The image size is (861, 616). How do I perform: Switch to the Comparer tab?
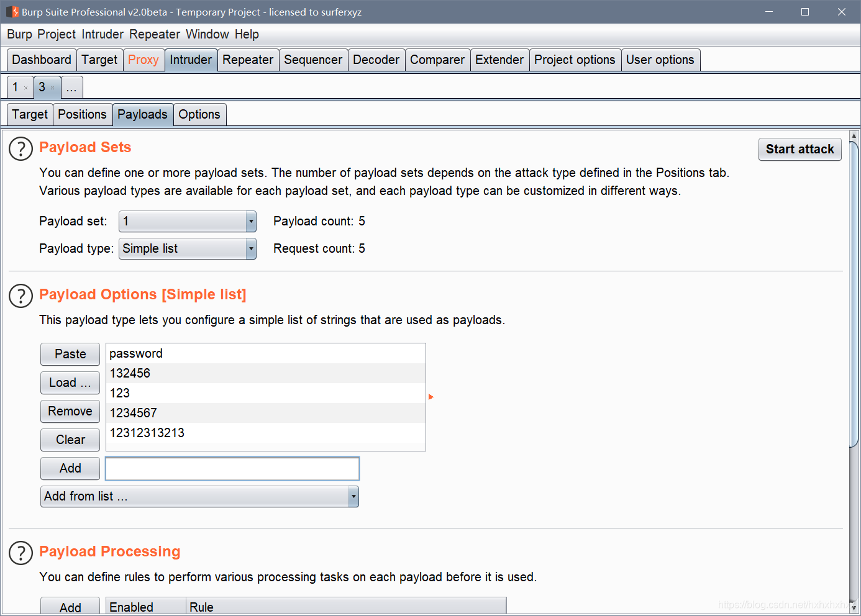click(437, 60)
